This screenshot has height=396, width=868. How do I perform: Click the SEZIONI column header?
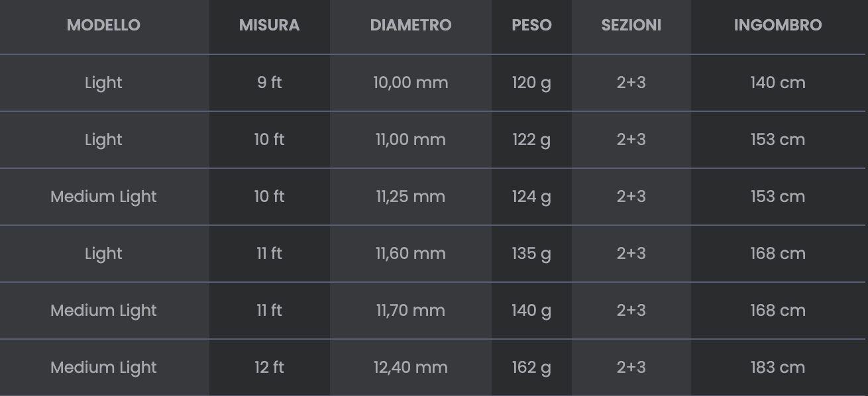click(x=631, y=25)
